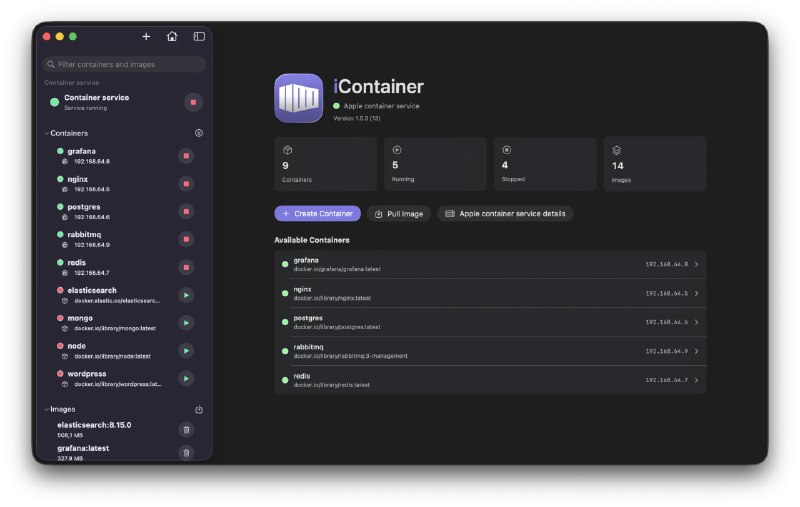The image size is (800, 507).
Task: Open Apple container service details
Action: click(x=505, y=214)
